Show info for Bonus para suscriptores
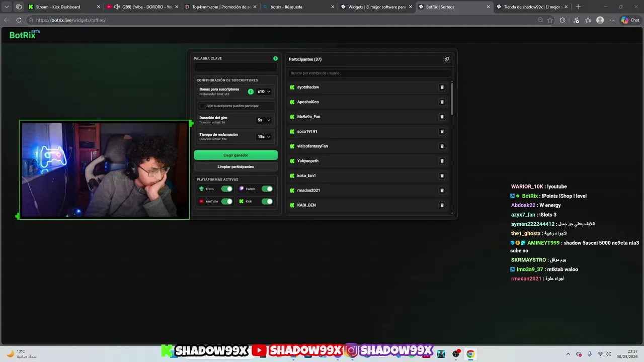The image size is (644, 362). 251,92
